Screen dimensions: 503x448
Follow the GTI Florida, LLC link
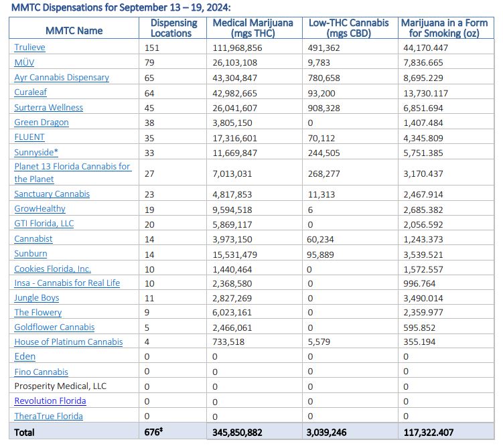coord(44,223)
